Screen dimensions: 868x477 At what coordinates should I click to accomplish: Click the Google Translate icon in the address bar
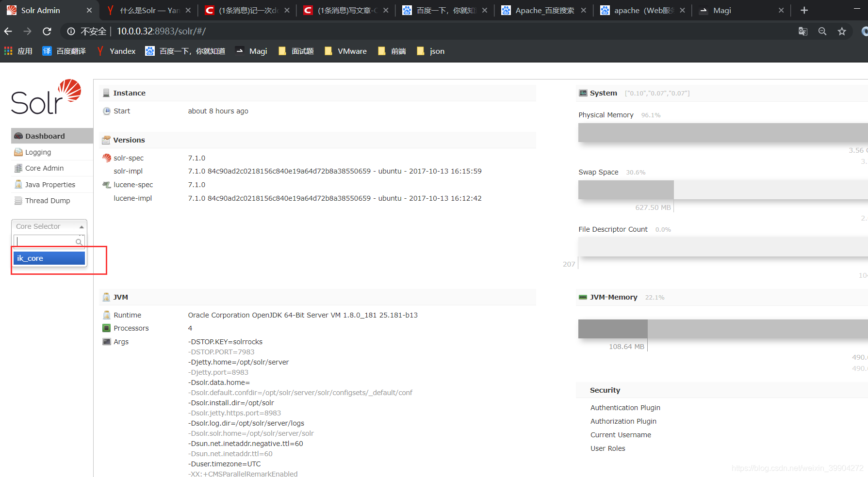(802, 31)
